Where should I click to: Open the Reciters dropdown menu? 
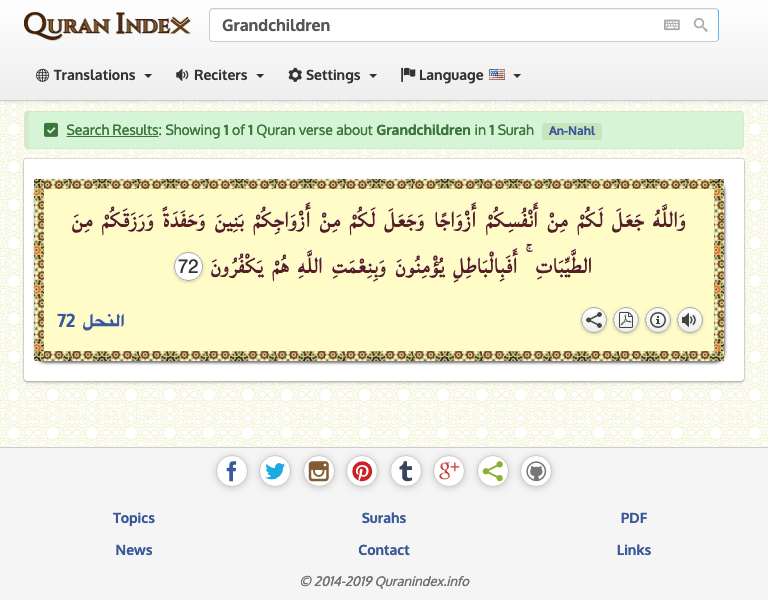tap(220, 75)
